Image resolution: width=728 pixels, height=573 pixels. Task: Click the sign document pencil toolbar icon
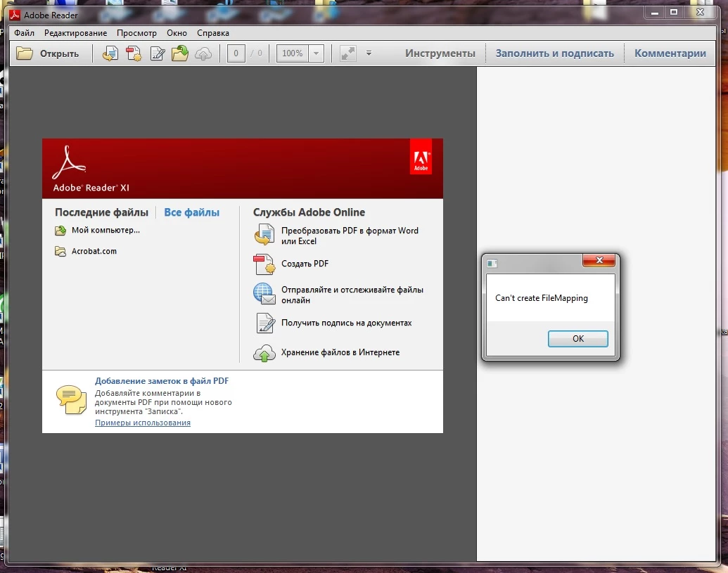(158, 53)
